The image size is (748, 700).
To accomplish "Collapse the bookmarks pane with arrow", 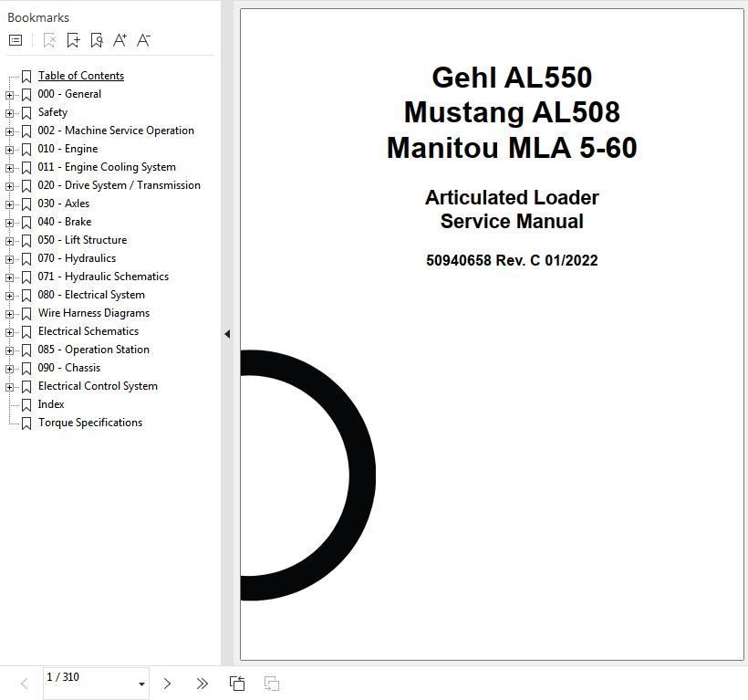I will pos(227,334).
